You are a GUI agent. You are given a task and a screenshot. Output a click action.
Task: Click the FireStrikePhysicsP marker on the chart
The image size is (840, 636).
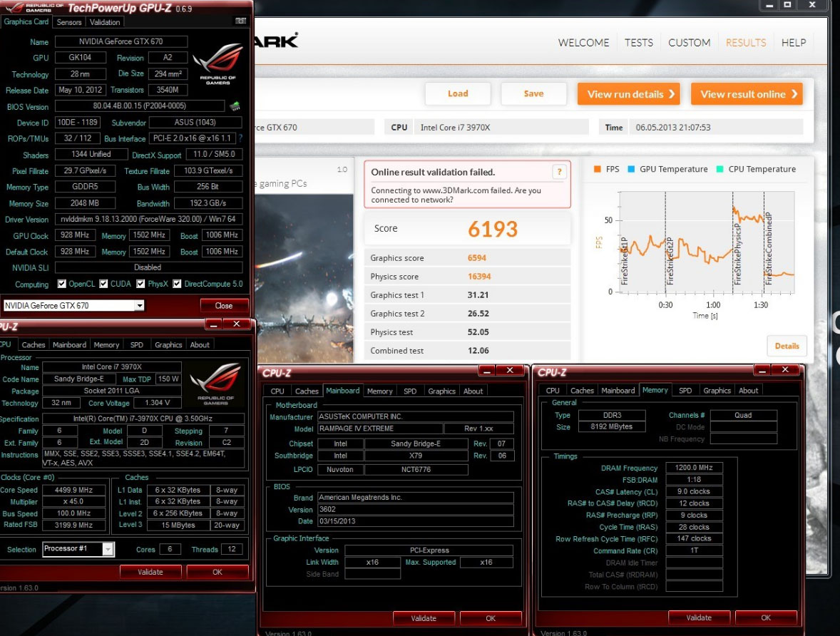[x=737, y=254]
